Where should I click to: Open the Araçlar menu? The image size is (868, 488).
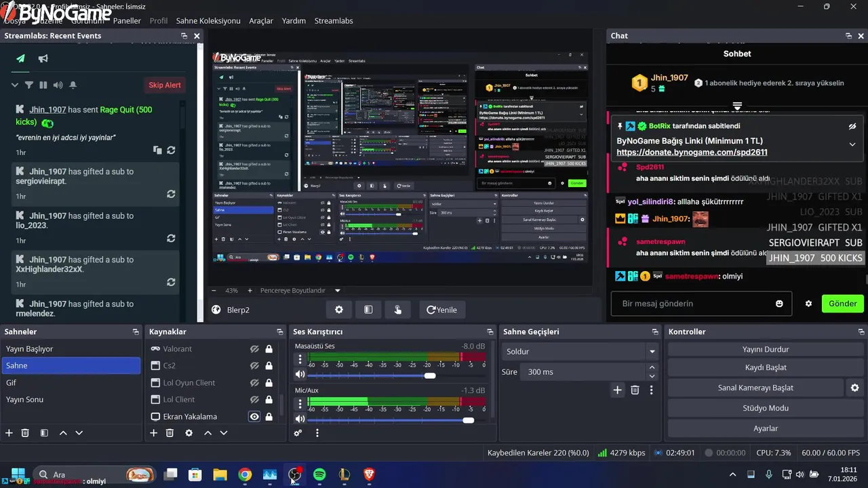point(261,21)
